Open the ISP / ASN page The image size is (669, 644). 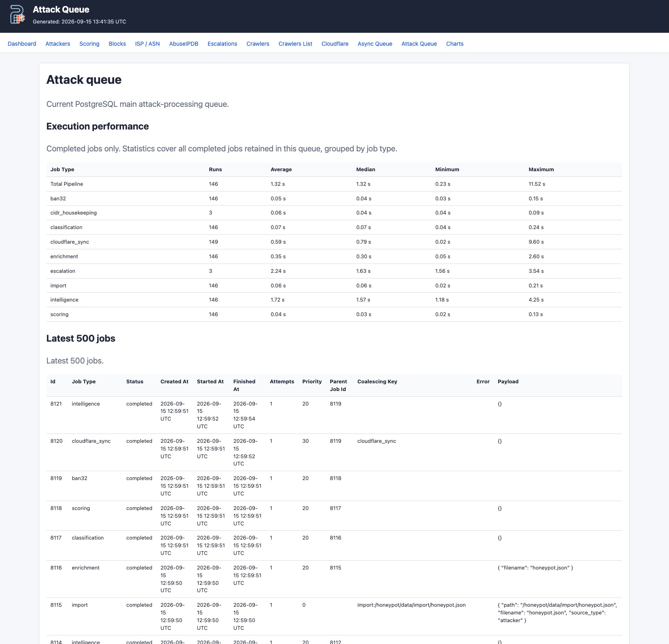click(x=147, y=44)
